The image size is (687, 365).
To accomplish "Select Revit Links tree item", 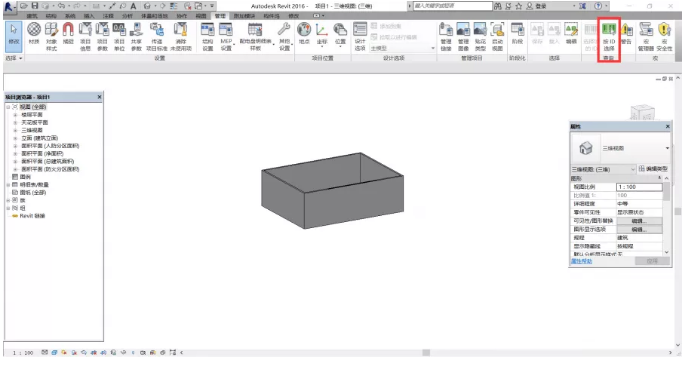I will [x=32, y=216].
